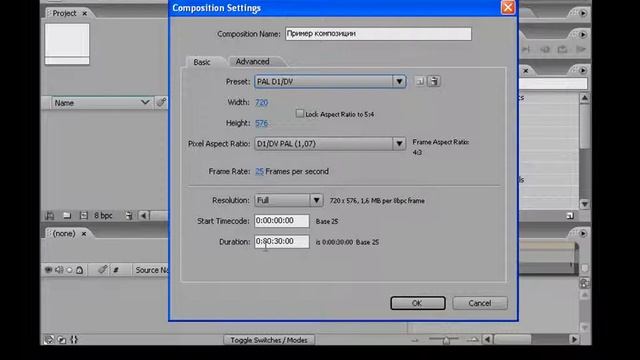Click the audio speaker icon in timeline header
The width and height of the screenshot is (640, 360).
coord(59,270)
